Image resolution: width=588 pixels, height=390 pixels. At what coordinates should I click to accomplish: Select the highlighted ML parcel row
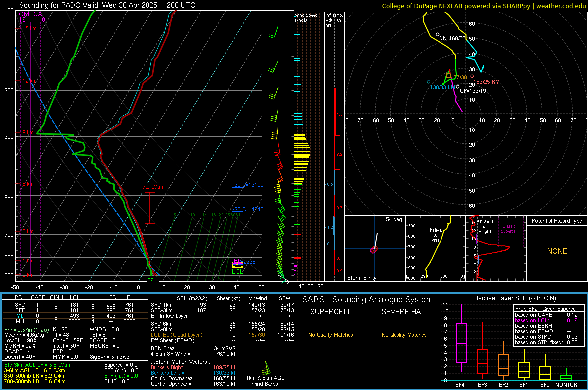pos(75,316)
